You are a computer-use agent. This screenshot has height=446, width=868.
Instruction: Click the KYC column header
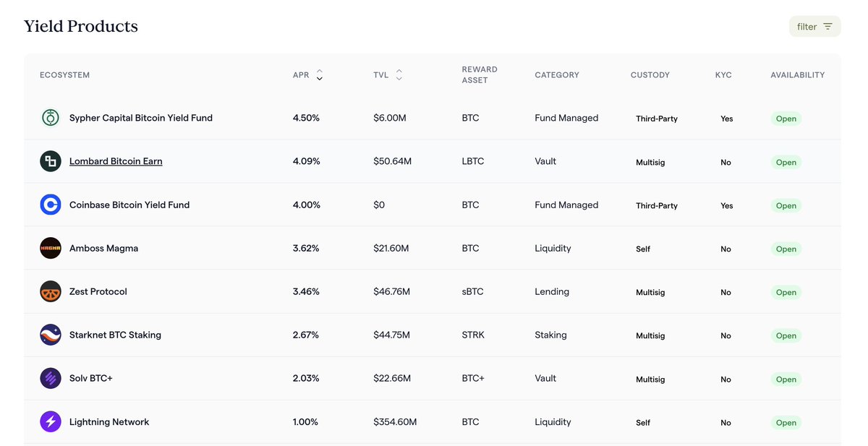pos(723,75)
